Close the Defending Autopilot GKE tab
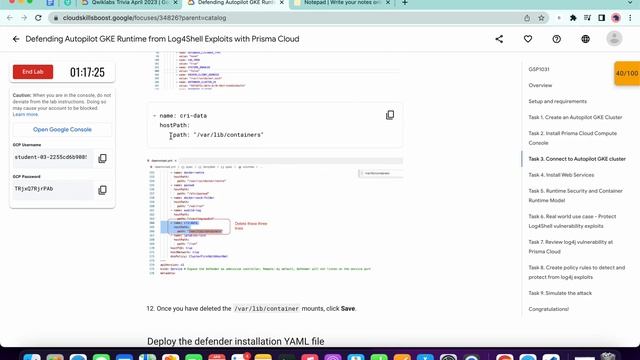The width and height of the screenshot is (640, 360). [281, 3]
